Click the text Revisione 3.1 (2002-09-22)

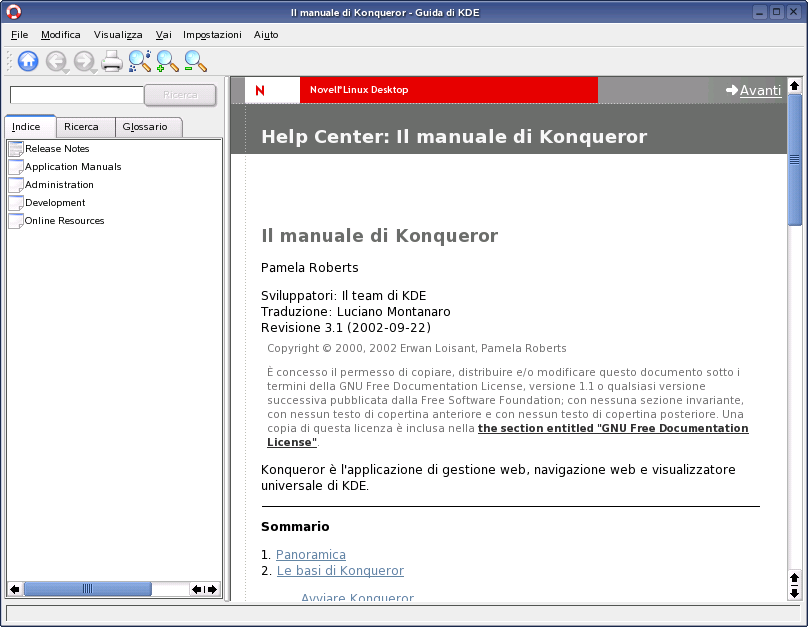coord(346,328)
